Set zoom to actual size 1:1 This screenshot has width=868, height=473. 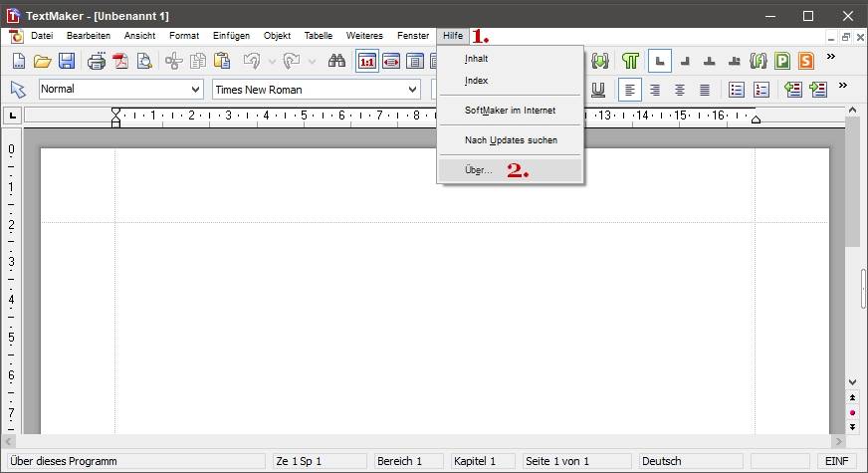pos(367,62)
